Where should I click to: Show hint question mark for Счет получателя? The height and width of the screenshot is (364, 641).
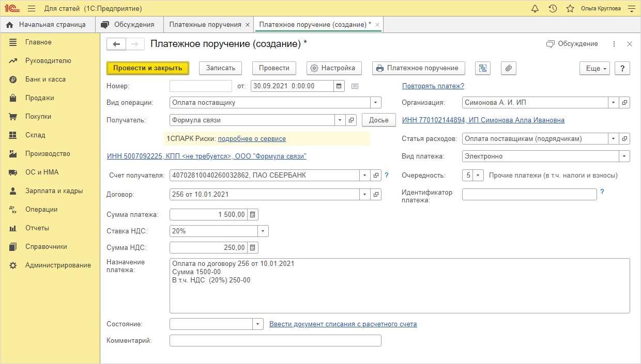pyautogui.click(x=386, y=175)
